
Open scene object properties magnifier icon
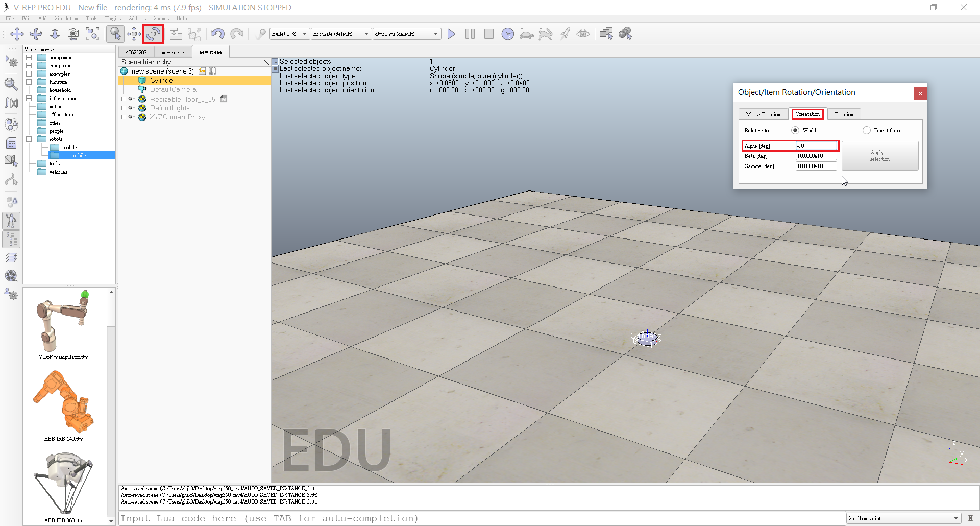coord(11,83)
